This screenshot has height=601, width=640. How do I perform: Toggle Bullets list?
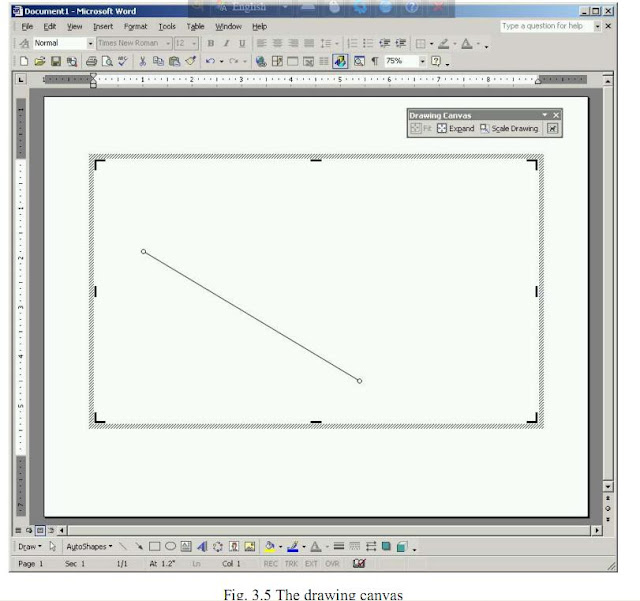(368, 43)
